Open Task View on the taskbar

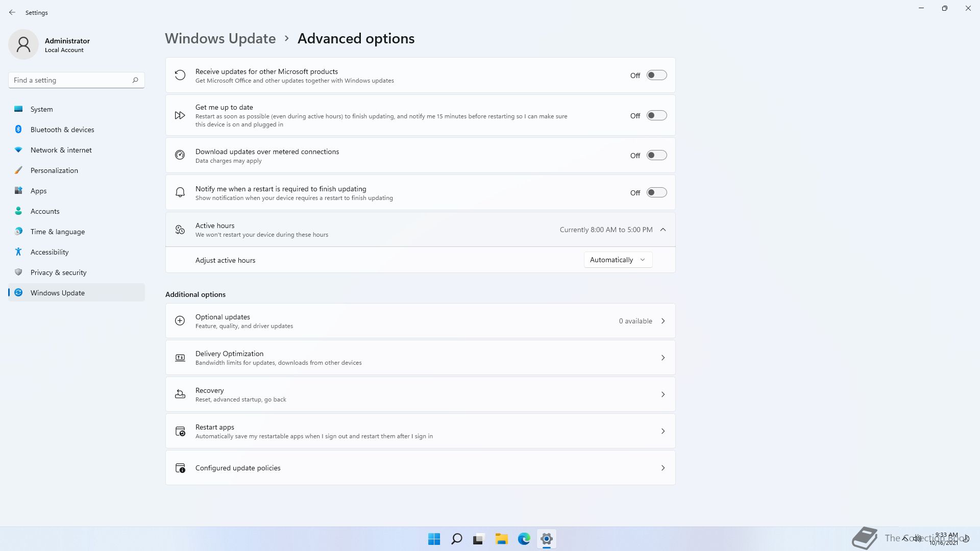click(479, 539)
